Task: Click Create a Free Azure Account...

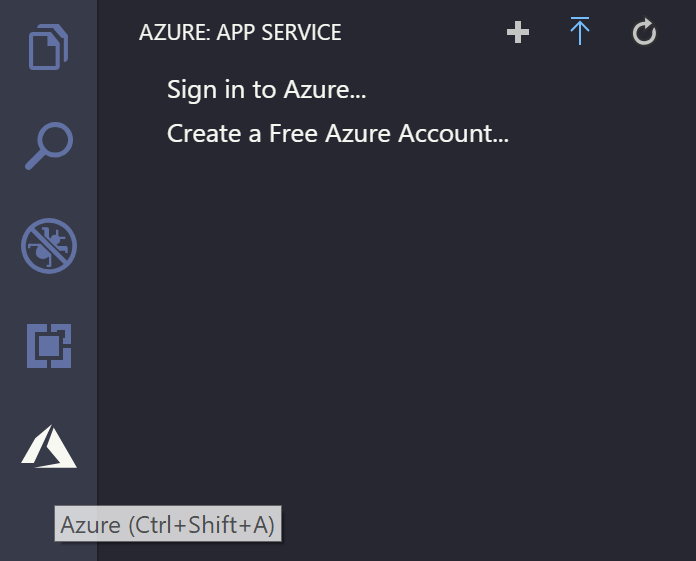Action: (x=338, y=134)
